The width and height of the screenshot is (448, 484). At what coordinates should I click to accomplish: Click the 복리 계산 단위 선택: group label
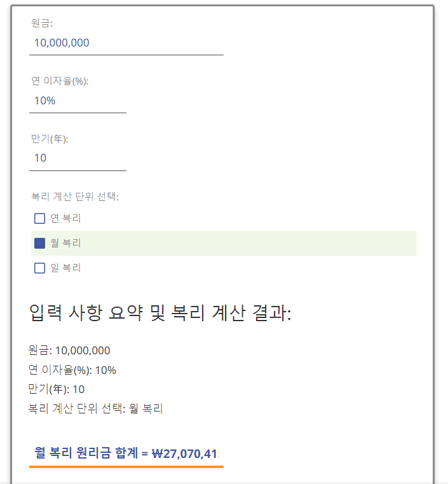pyautogui.click(x=75, y=196)
